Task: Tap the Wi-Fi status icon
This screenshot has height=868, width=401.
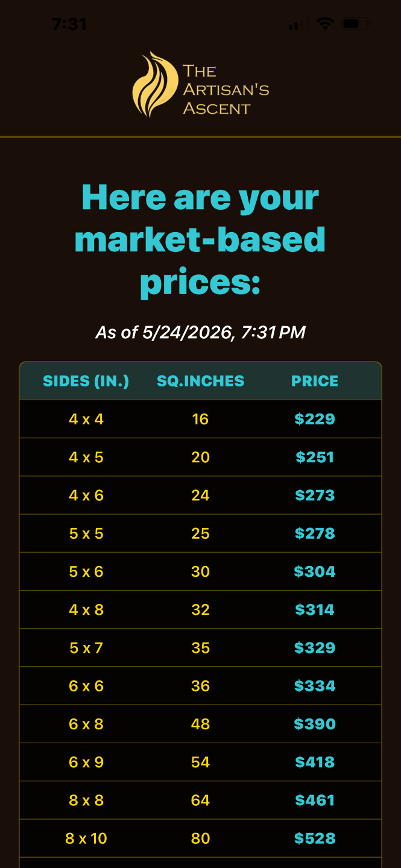Action: tap(326, 24)
